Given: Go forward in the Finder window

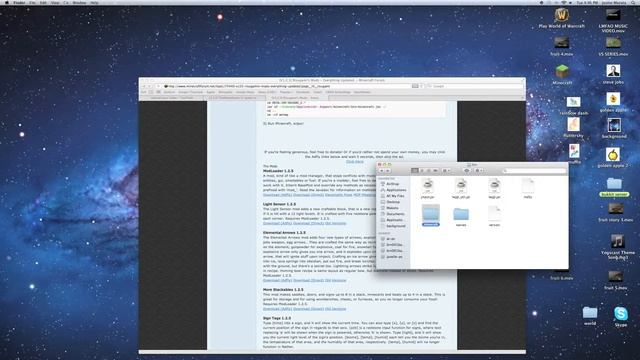Looking at the screenshot, I should pos(388,171).
